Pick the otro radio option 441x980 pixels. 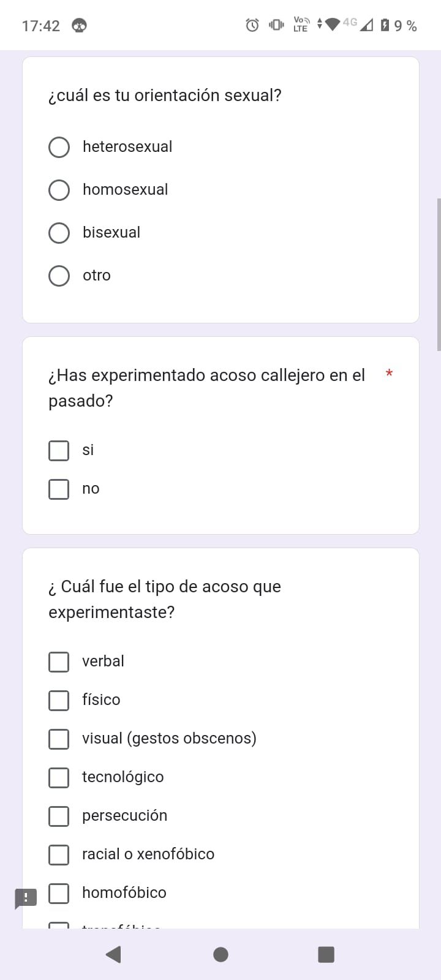click(x=59, y=276)
